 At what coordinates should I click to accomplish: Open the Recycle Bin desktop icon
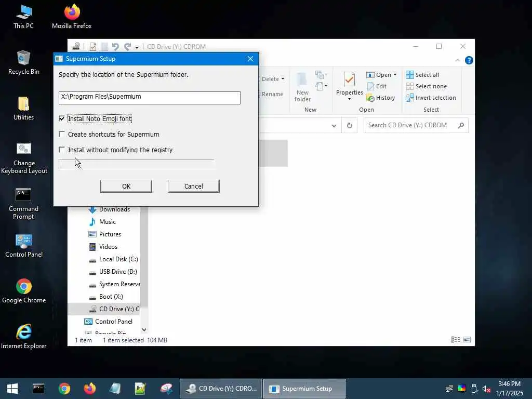pos(23,62)
